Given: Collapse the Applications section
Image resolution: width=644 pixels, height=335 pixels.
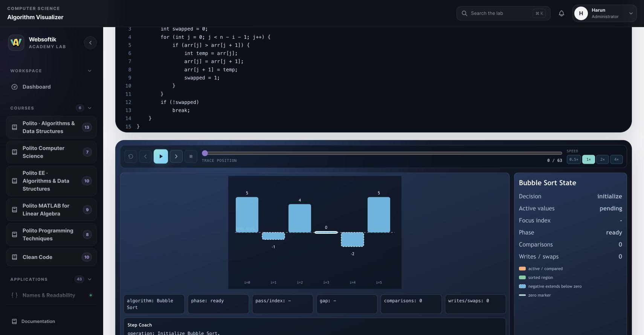Looking at the screenshot, I should 90,279.
